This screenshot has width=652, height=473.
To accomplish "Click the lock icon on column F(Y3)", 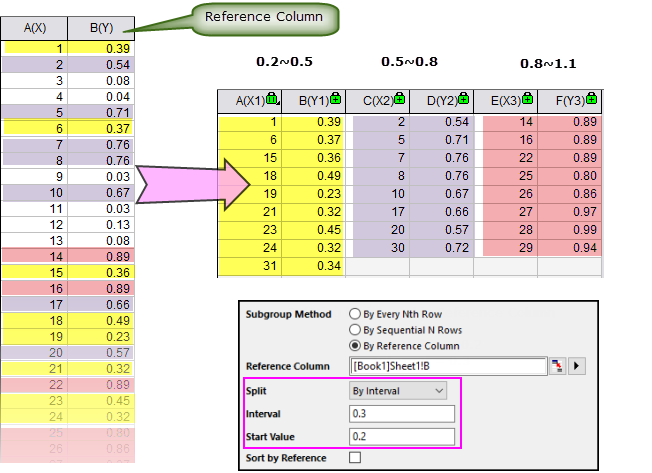I will [591, 99].
